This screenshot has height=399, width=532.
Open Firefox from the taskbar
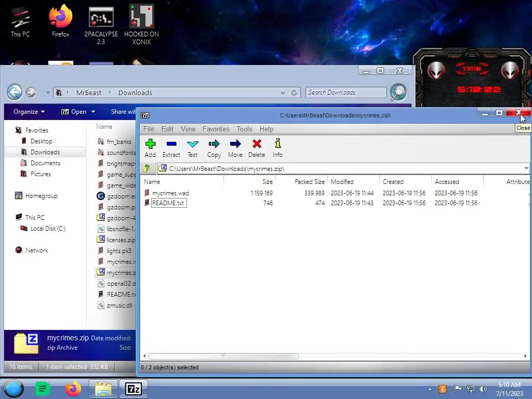pyautogui.click(x=73, y=389)
